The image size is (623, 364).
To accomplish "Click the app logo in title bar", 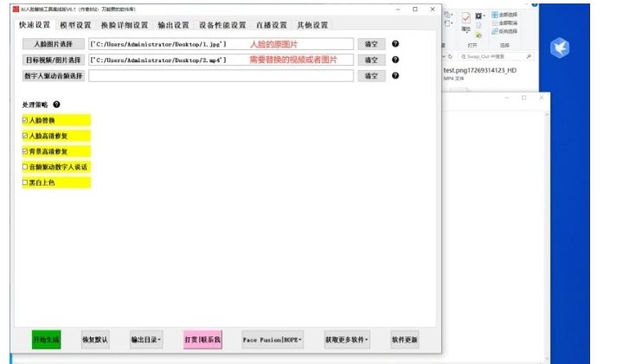I will [x=16, y=9].
